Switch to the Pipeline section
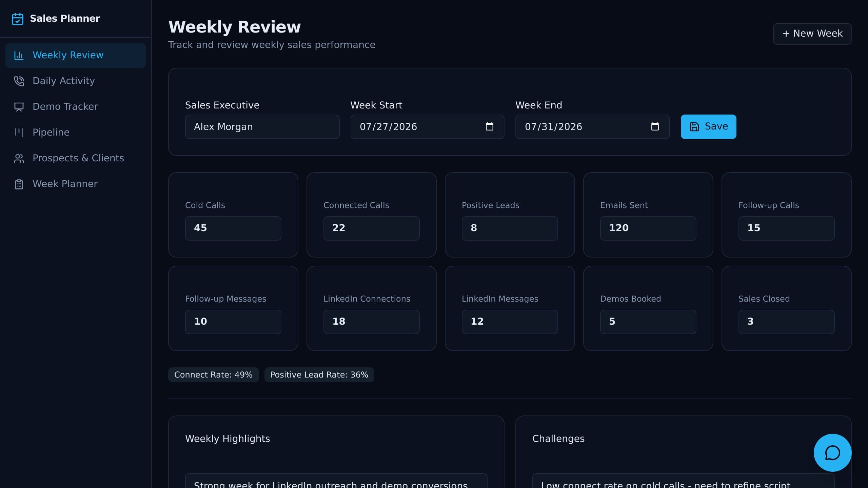Screen dimensions: 868x488 [76, 133]
